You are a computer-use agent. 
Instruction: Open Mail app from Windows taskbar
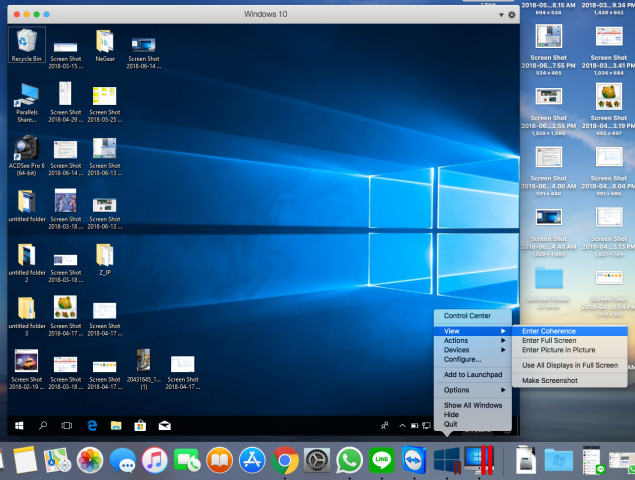coord(164,425)
